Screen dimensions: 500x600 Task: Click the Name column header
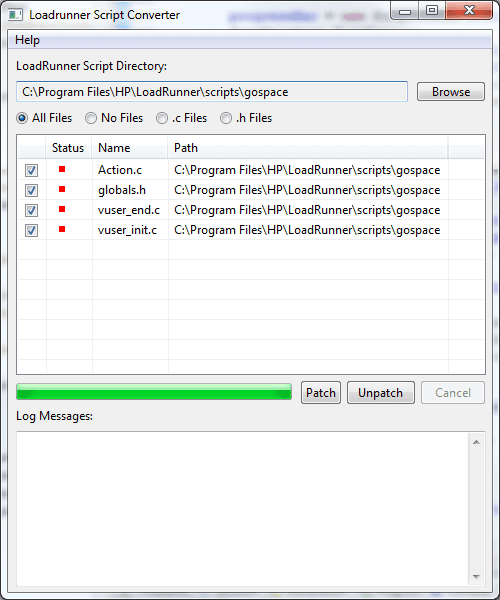coord(130,148)
